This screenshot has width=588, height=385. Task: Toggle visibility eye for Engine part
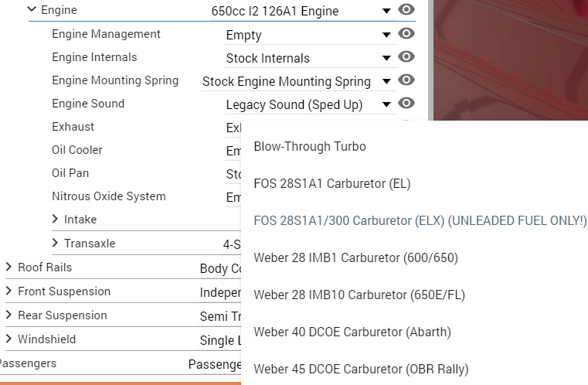click(x=406, y=9)
